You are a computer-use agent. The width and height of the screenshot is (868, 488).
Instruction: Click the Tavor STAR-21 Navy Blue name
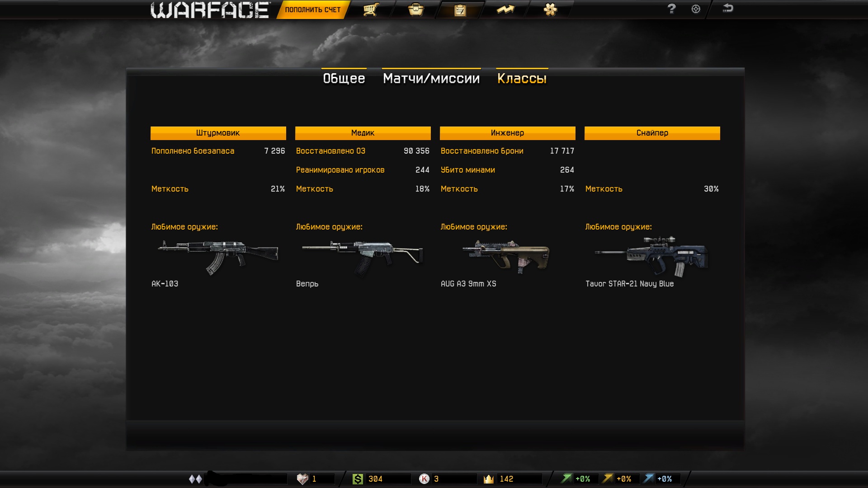(629, 284)
